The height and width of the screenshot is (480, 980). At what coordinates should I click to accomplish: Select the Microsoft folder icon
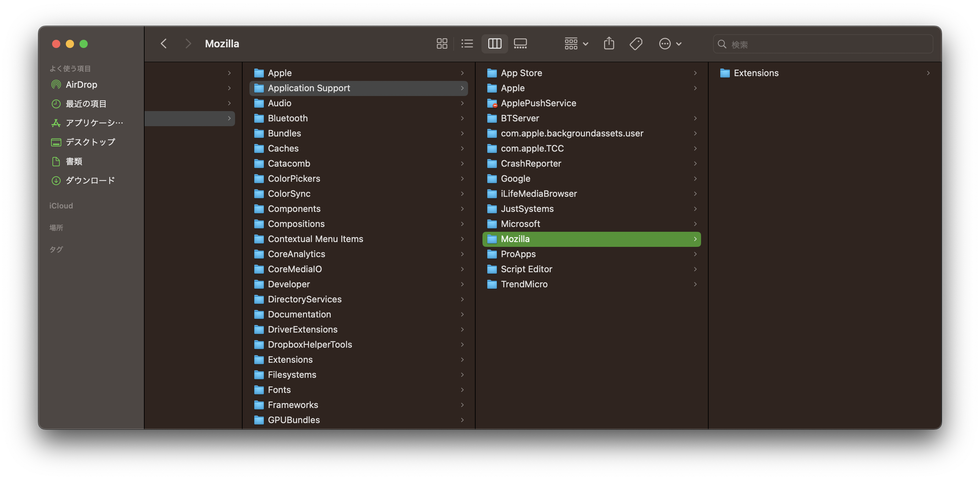click(x=492, y=224)
